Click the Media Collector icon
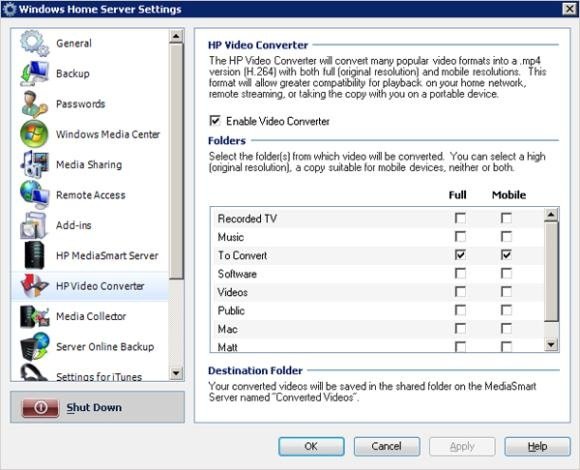Screen dimensions: 580x470 coord(34,316)
